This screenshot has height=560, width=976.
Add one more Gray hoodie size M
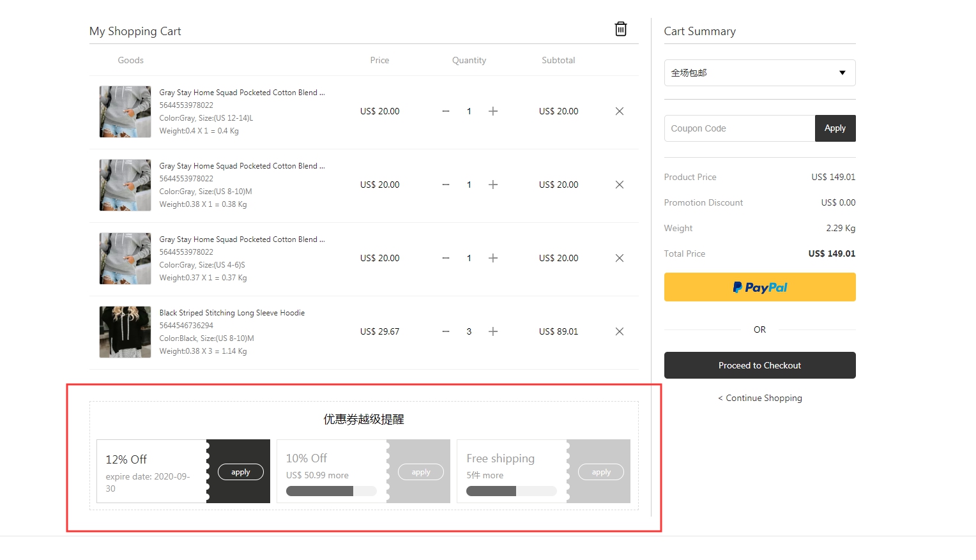coord(492,185)
